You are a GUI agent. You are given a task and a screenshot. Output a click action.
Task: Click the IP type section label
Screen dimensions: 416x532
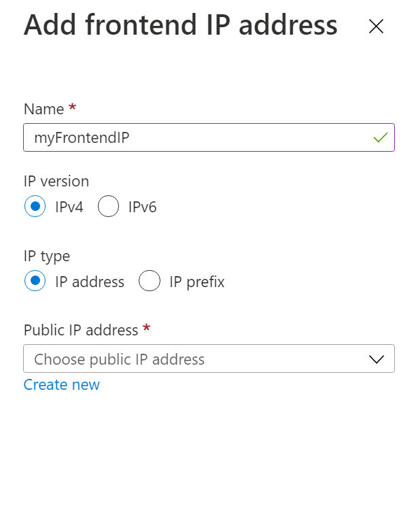47,256
